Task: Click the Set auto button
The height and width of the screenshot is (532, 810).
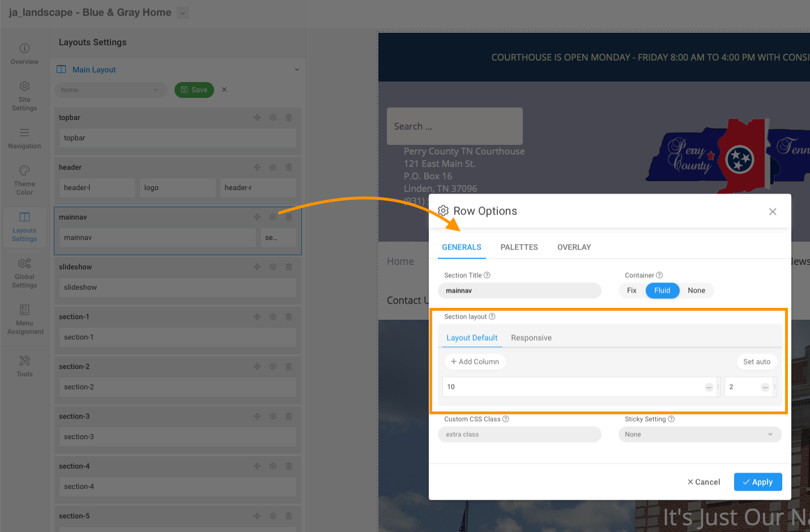Action: click(757, 362)
